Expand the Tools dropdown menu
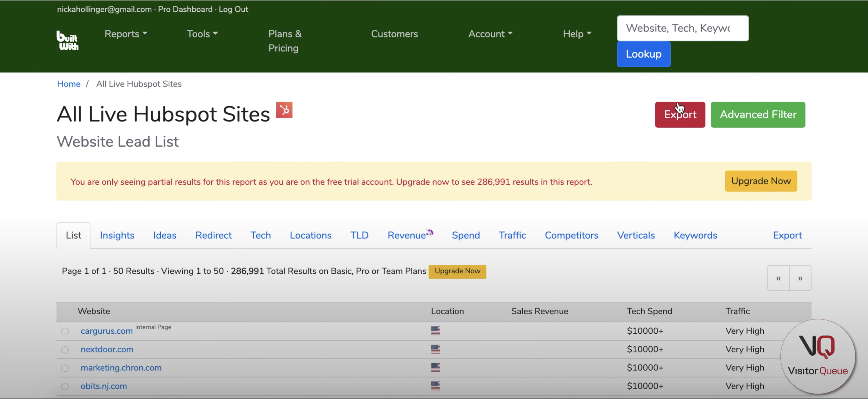 [x=203, y=34]
